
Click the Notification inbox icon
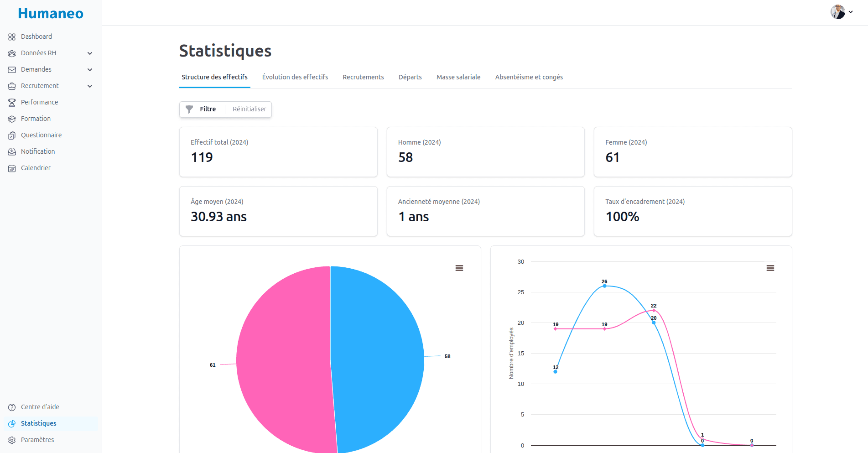(x=12, y=152)
